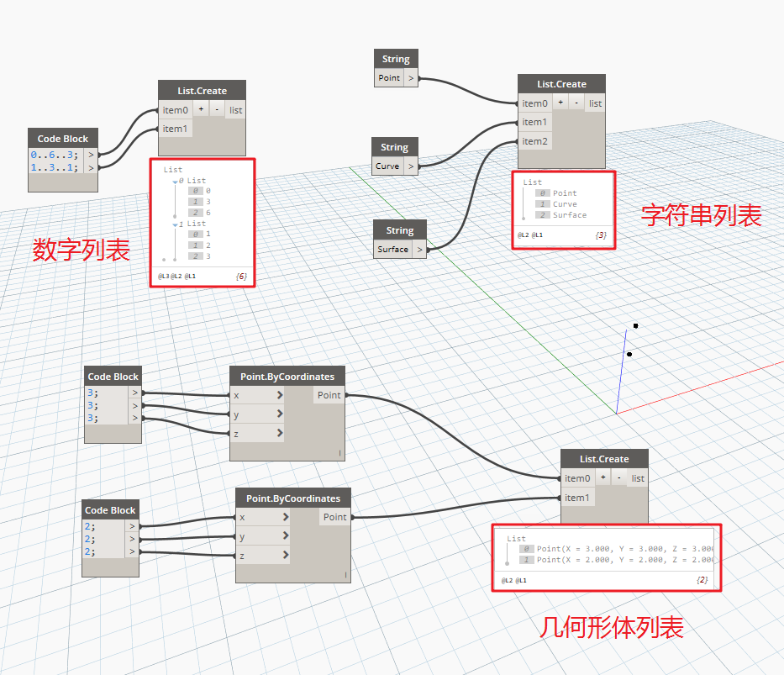Collapse the '0 List' sublist in numeric preview

pyautogui.click(x=175, y=182)
